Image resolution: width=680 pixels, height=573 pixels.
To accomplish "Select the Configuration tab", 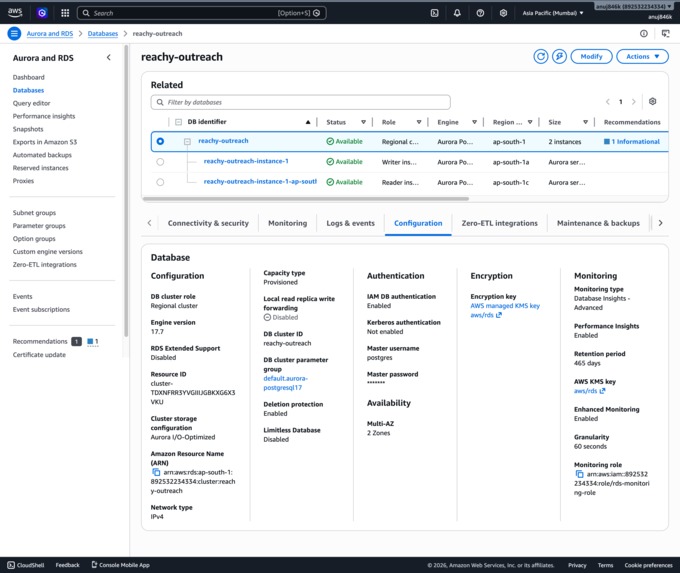I will (x=418, y=223).
